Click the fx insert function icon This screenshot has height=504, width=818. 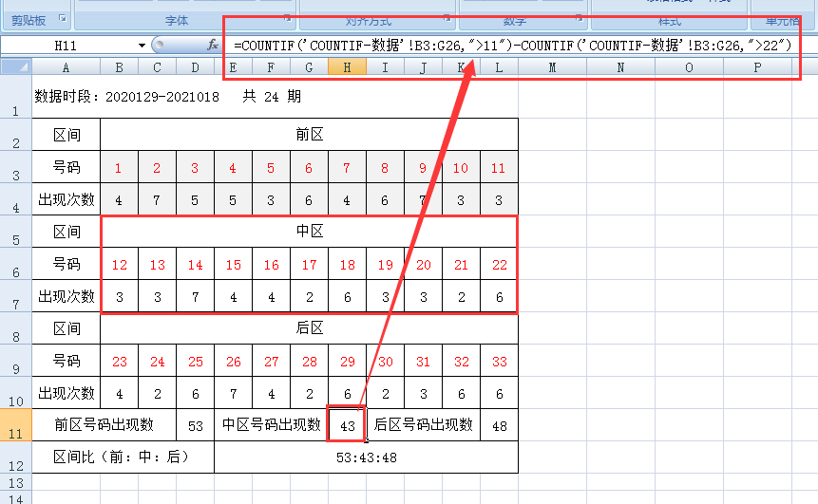(x=213, y=45)
